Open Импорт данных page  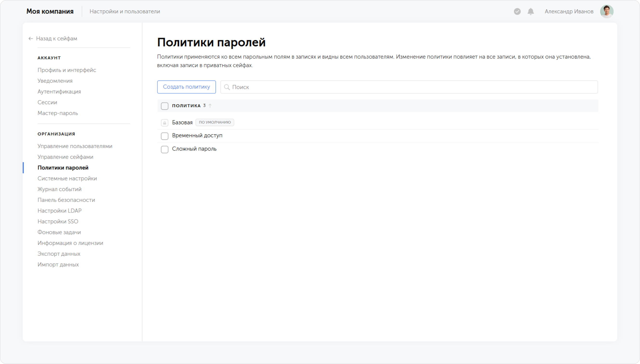(58, 264)
